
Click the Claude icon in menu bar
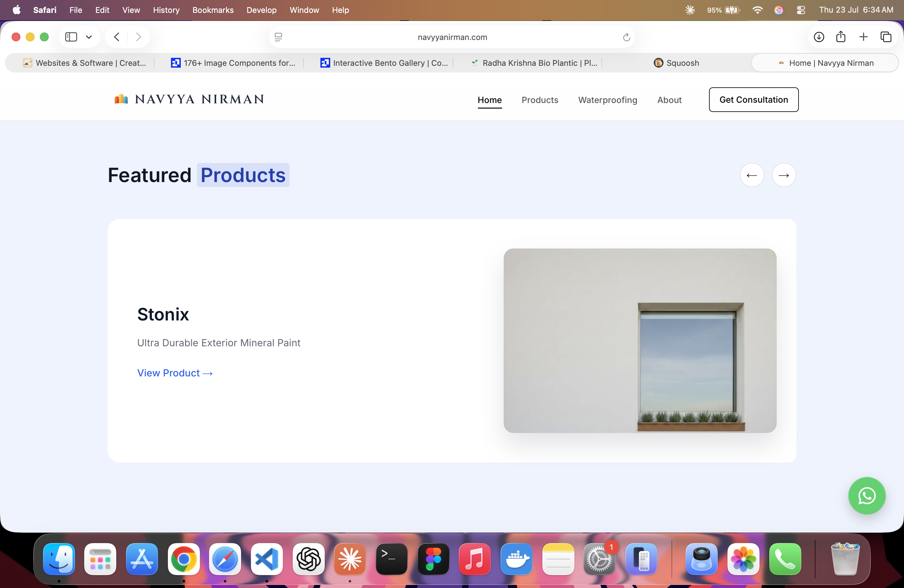(690, 10)
